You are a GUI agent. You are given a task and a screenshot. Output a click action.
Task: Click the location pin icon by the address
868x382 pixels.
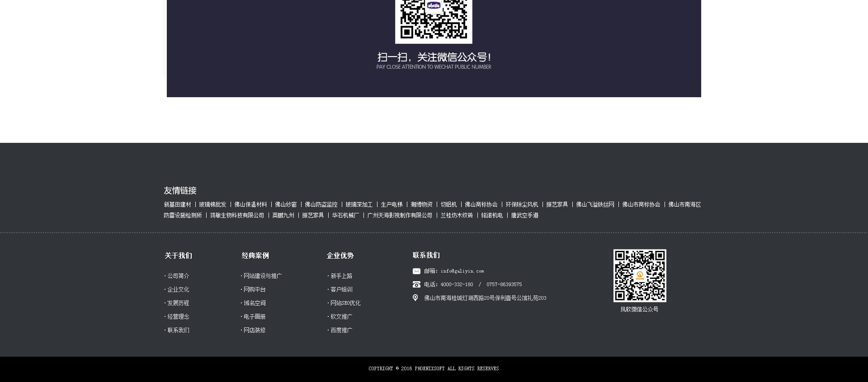coord(415,298)
